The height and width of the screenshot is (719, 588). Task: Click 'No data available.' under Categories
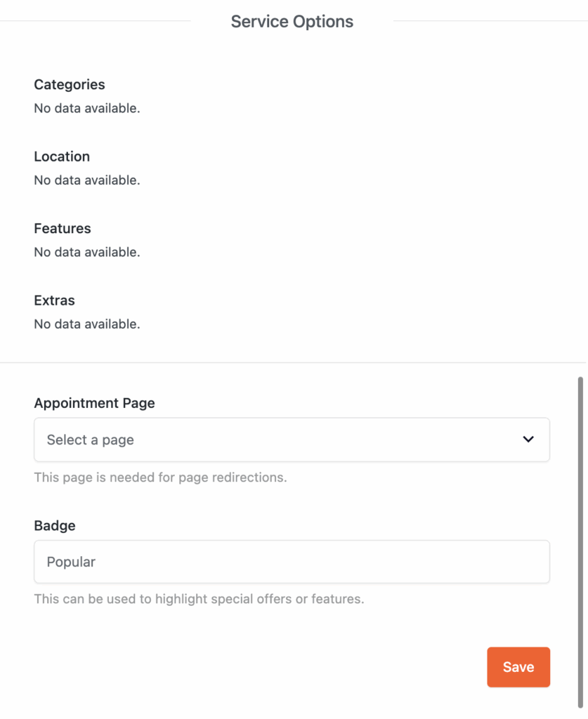click(87, 109)
